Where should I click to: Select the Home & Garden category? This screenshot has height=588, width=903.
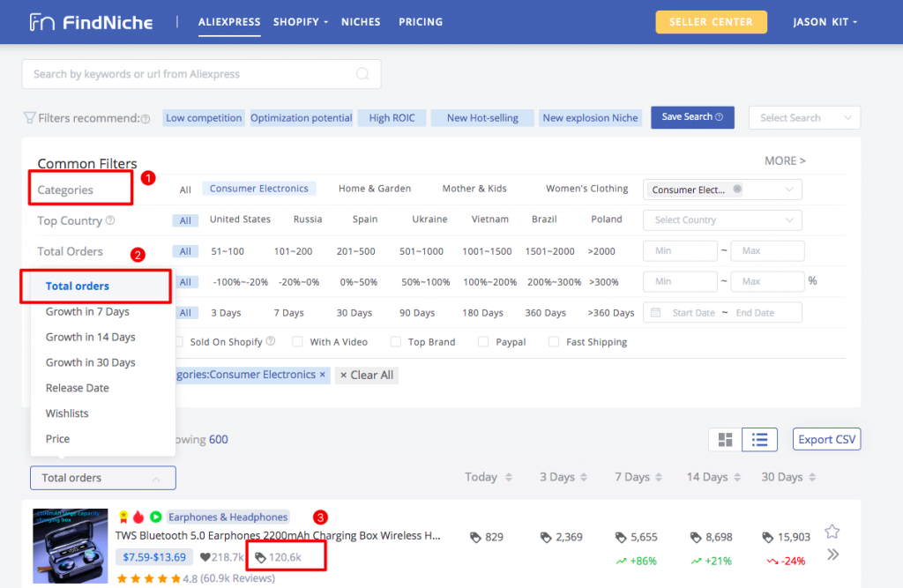[x=375, y=189]
